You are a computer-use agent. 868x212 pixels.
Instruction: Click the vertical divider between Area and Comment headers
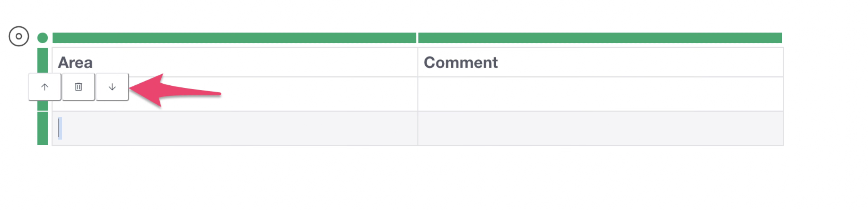click(418, 62)
